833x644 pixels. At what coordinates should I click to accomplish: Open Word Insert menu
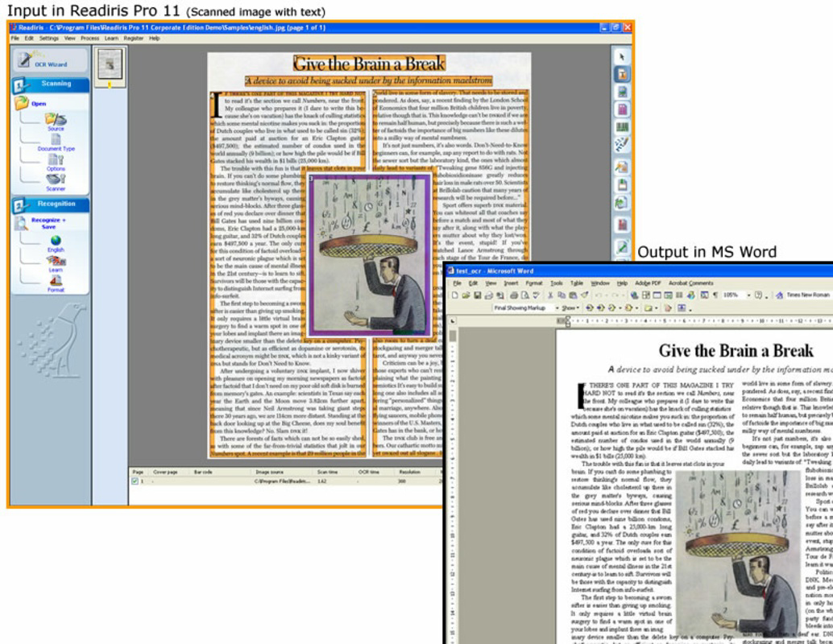point(511,283)
